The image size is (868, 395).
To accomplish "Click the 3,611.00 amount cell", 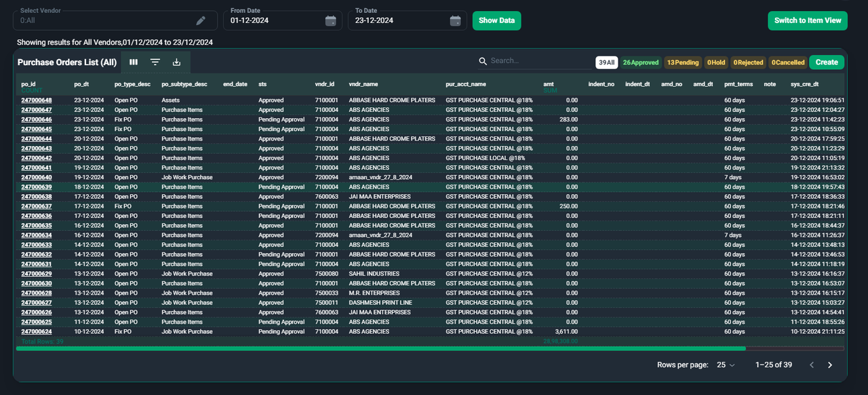I will point(566,332).
